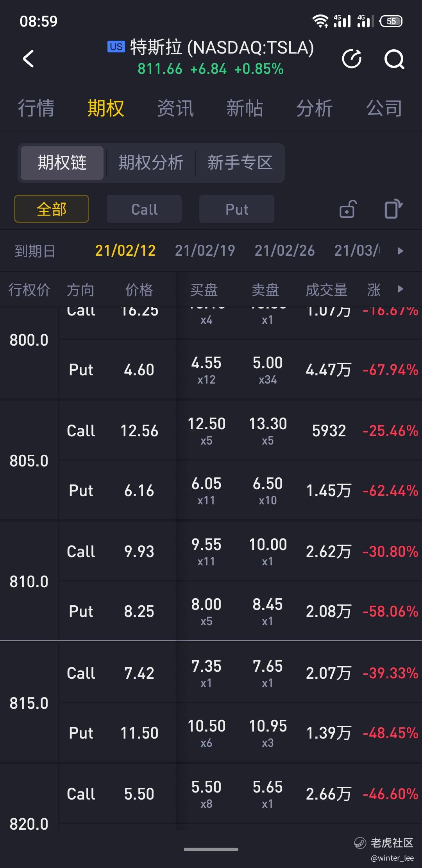
Task: Tap the bottom home indicator bar
Action: [x=211, y=849]
